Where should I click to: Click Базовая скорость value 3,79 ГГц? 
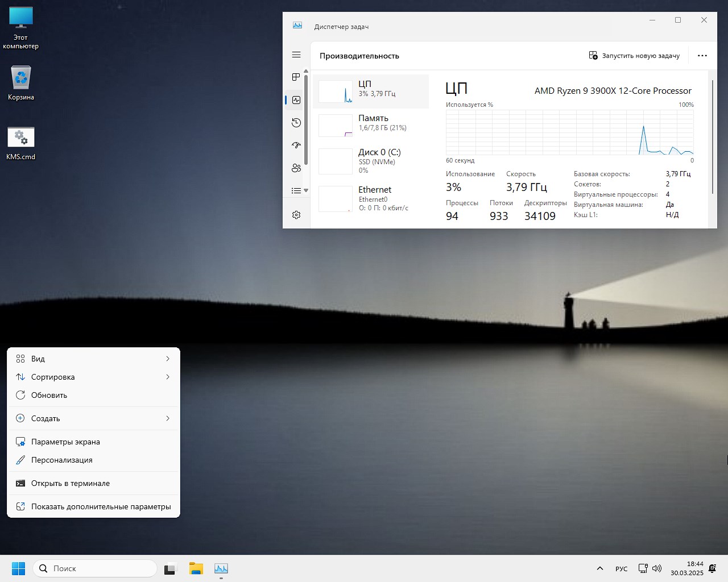(678, 174)
